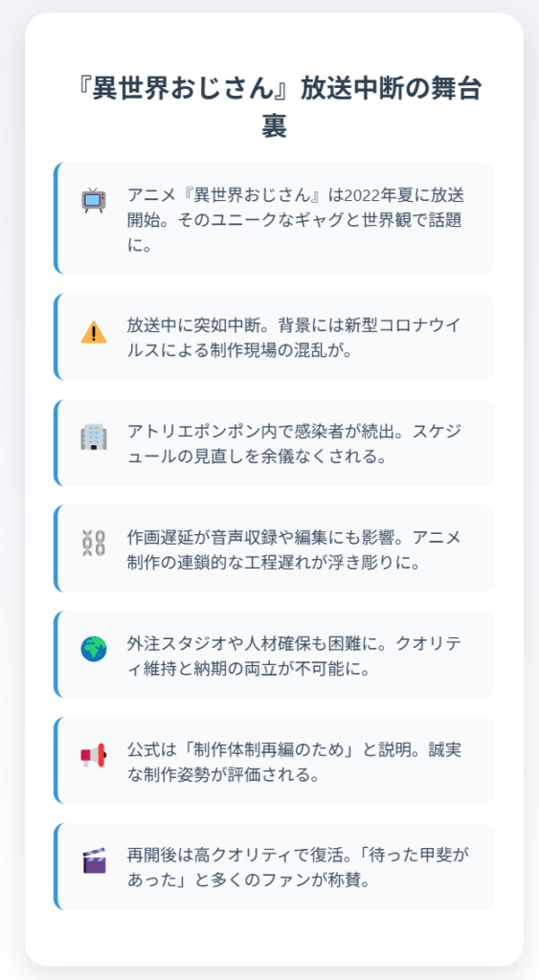This screenshot has width=539, height=980.
Task: Select the card about 再開後は高クオリティで復活
Action: pyautogui.click(x=274, y=866)
